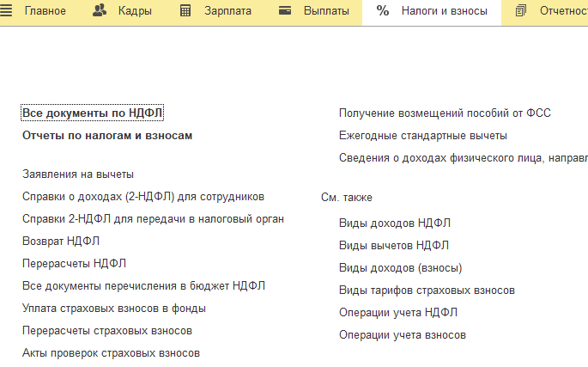This screenshot has width=588, height=367.
Task: Click the hamburger menu icon next to Главное
Action: 7,11
